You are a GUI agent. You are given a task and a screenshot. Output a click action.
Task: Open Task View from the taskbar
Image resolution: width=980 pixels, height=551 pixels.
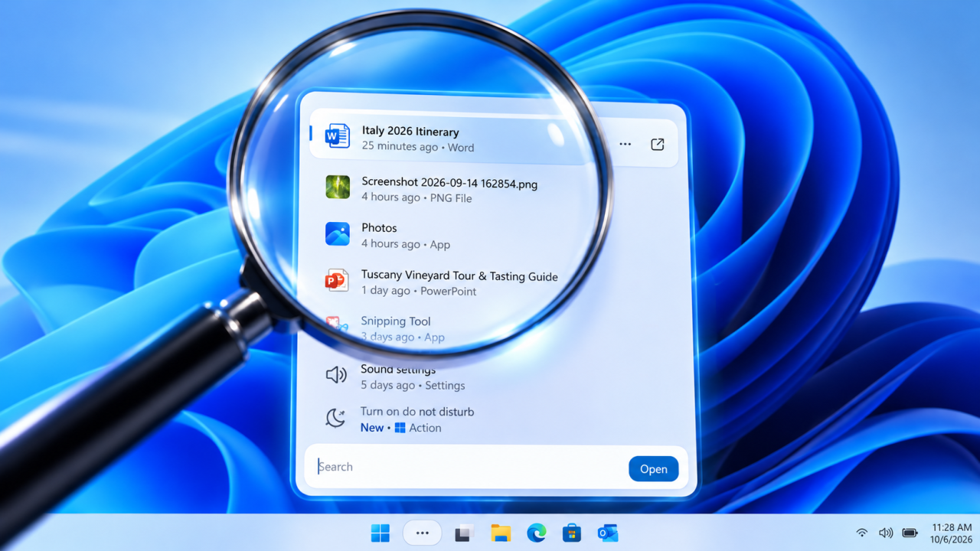click(x=464, y=533)
